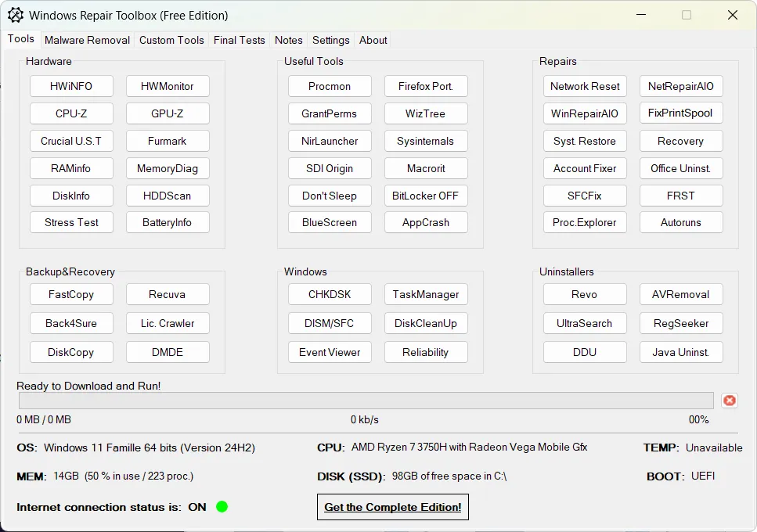Click the TEMP Unavailable value
The image size is (757, 532).
click(714, 448)
